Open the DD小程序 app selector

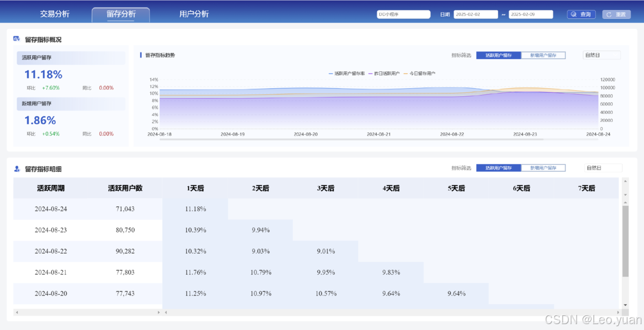(404, 15)
